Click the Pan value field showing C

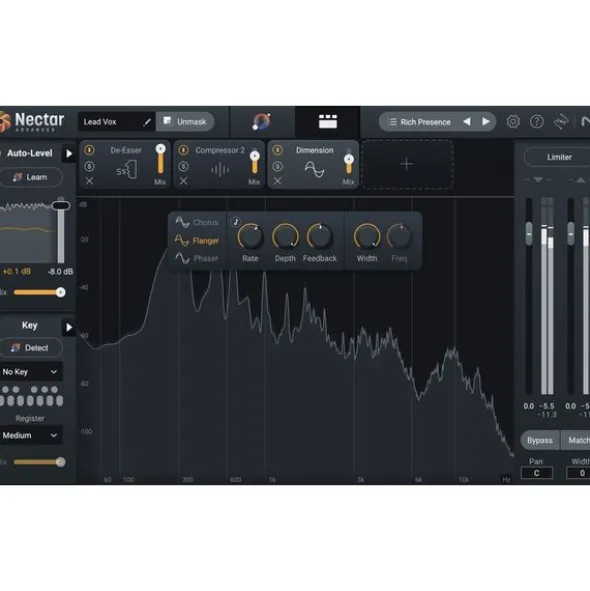coord(536,473)
